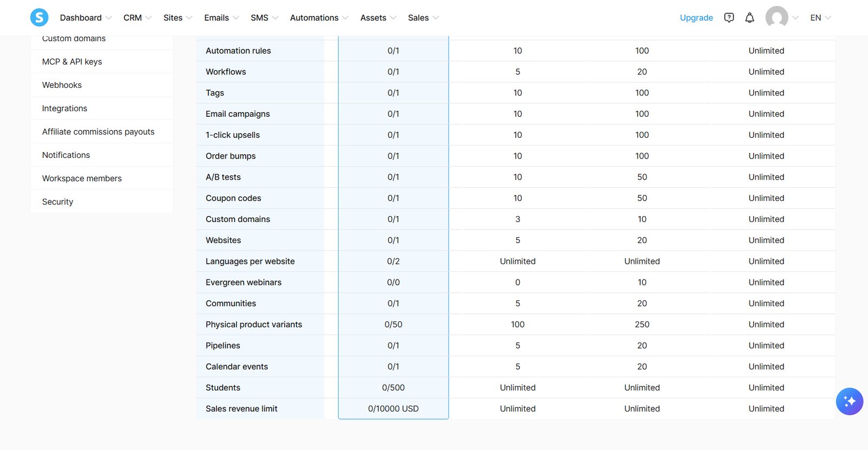This screenshot has width=868, height=450.
Task: Expand the Emails dropdown menu
Action: [x=221, y=18]
